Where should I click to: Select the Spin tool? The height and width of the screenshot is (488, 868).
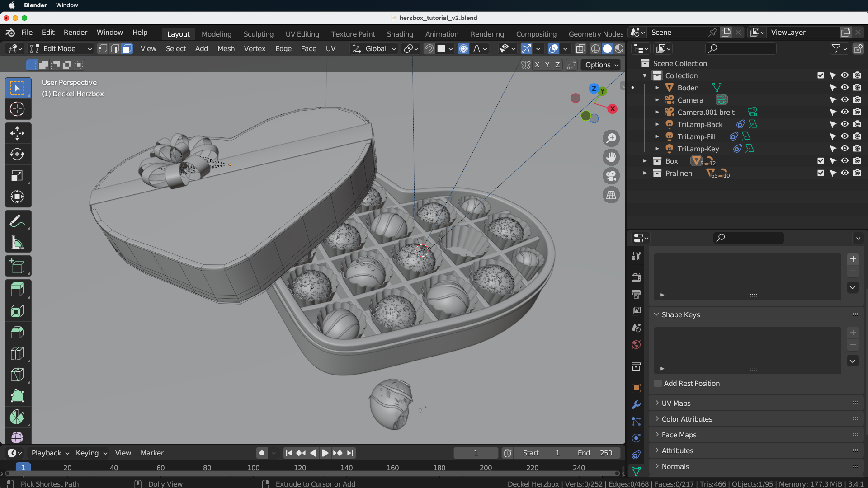[18, 418]
